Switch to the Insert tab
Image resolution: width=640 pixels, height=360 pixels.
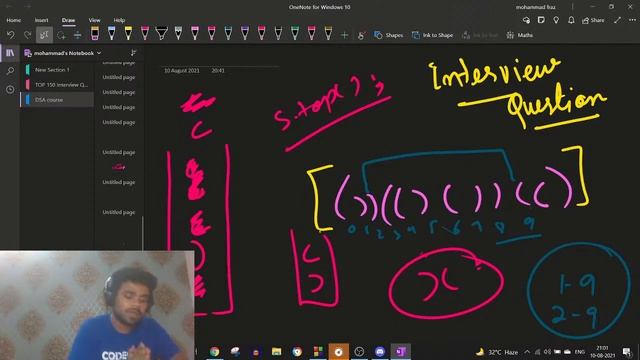click(x=41, y=20)
